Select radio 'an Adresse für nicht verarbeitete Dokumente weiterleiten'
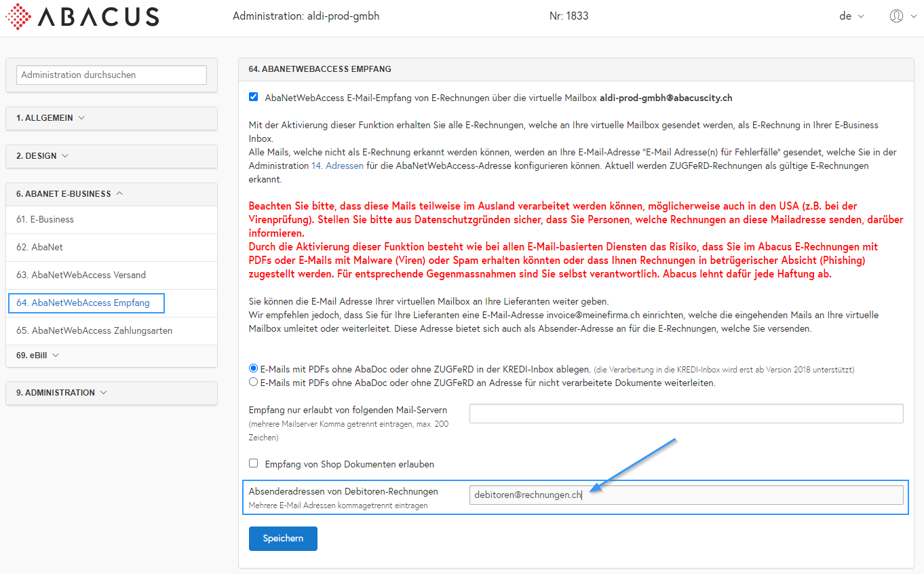924x574 pixels. [x=254, y=382]
